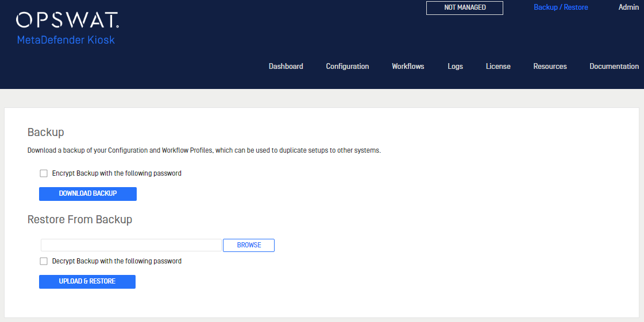The width and height of the screenshot is (644, 322).
Task: Enable Encrypt Backup with password checkbox
Action: [x=44, y=173]
